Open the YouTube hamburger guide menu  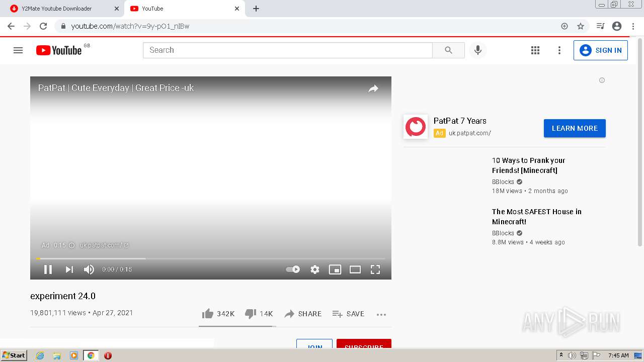pyautogui.click(x=18, y=50)
